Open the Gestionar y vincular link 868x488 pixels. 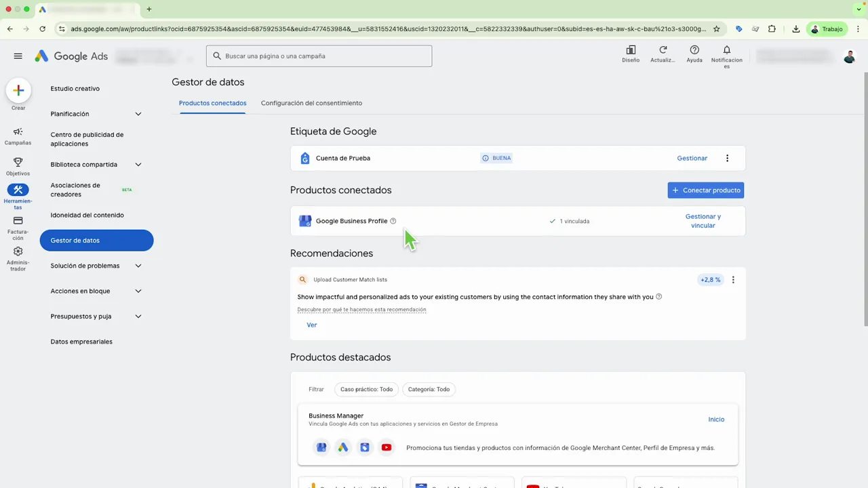703,221
